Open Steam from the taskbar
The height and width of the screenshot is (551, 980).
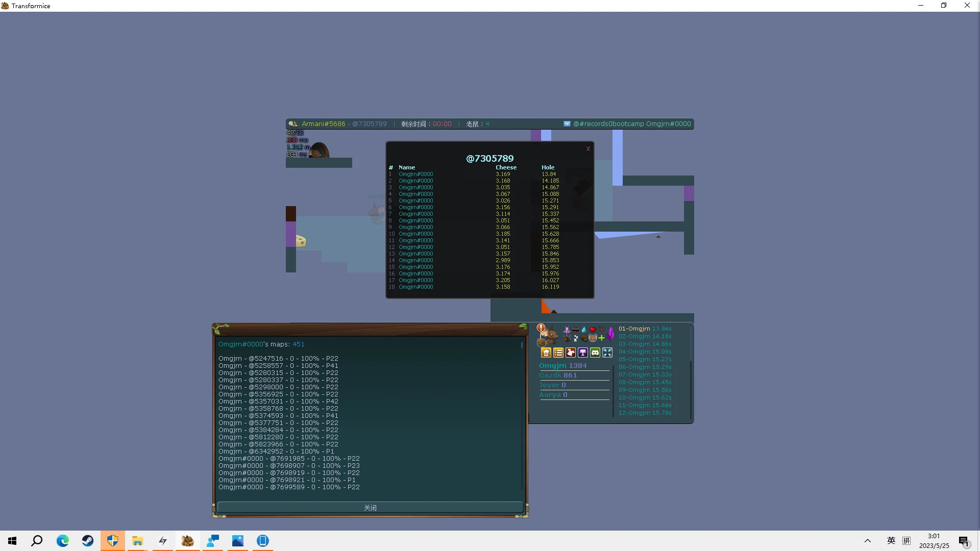point(87,541)
